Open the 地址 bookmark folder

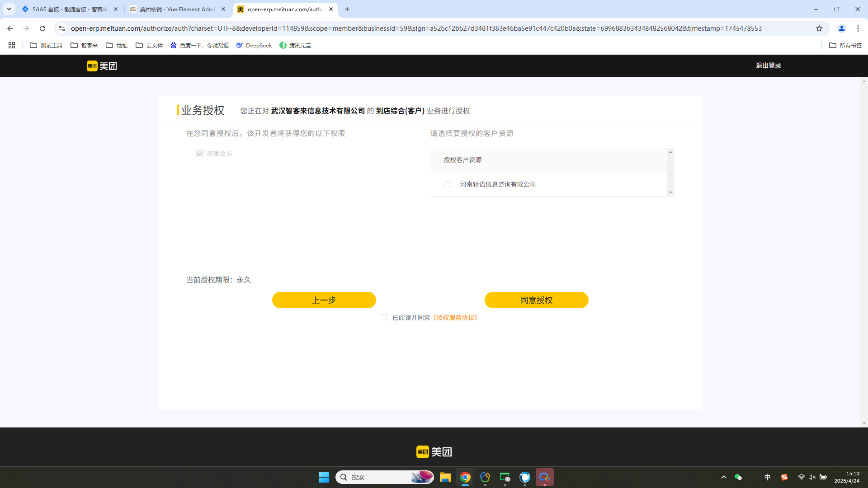[117, 45]
